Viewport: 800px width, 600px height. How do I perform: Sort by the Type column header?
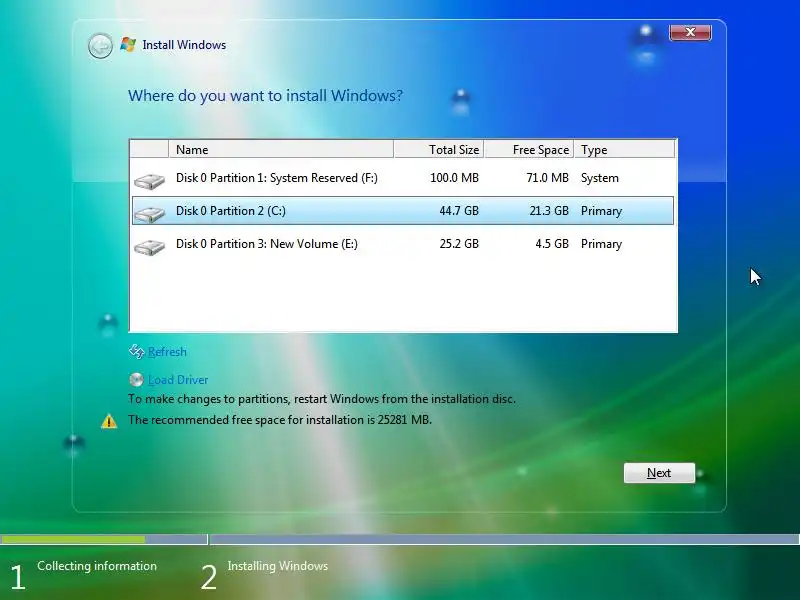click(624, 149)
